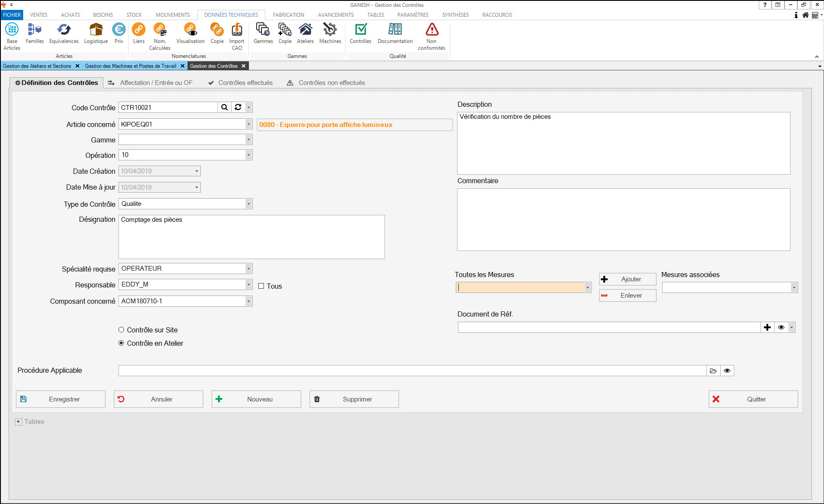
Task: Expand the Tables section
Action: click(18, 422)
